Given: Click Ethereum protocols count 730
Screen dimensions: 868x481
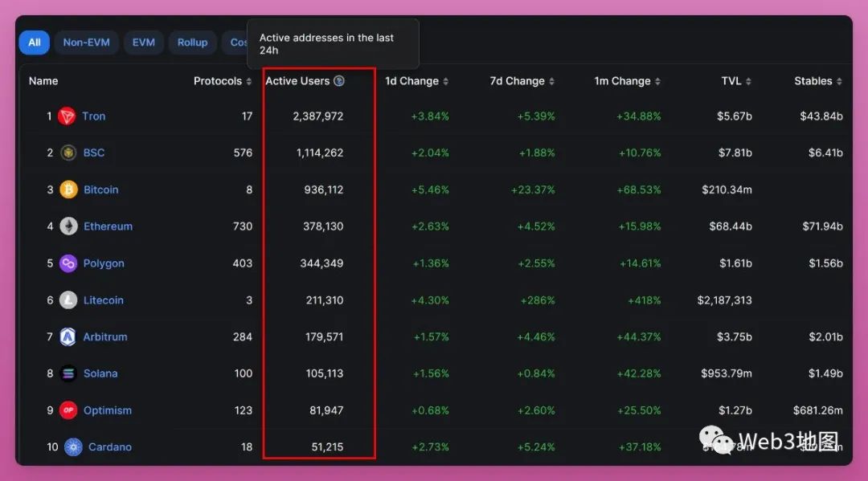Looking at the screenshot, I should 243,226.
